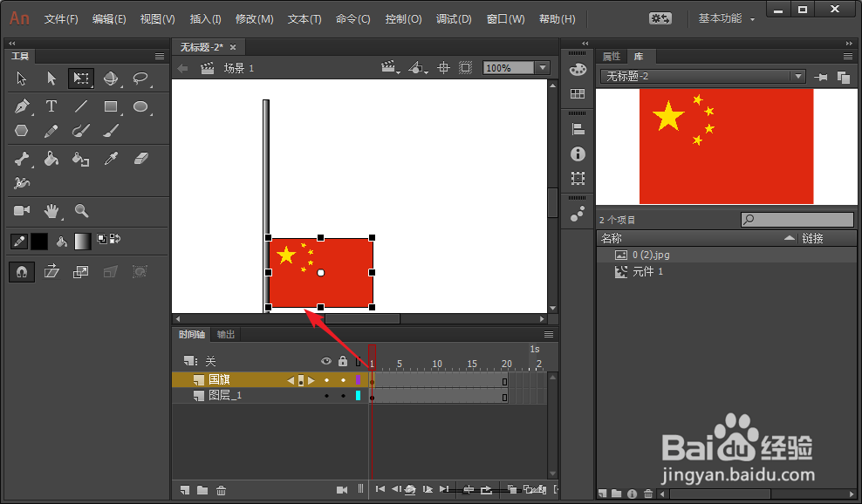
Task: Open the 基本功能 workspace dropdown
Action: click(x=726, y=18)
